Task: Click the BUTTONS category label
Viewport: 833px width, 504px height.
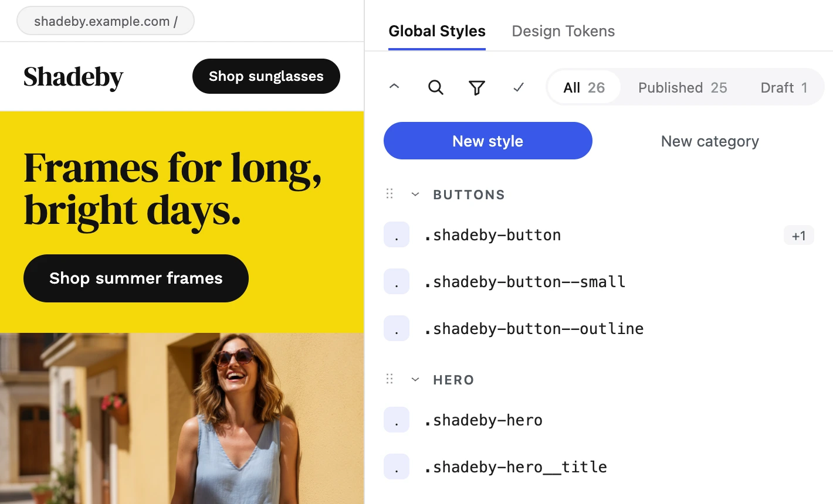Action: click(x=469, y=195)
